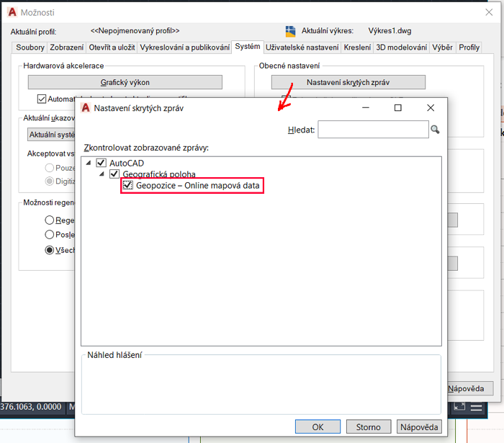Click the drawing file icon near Aktuální výkres
This screenshot has height=443, width=504.
click(291, 32)
